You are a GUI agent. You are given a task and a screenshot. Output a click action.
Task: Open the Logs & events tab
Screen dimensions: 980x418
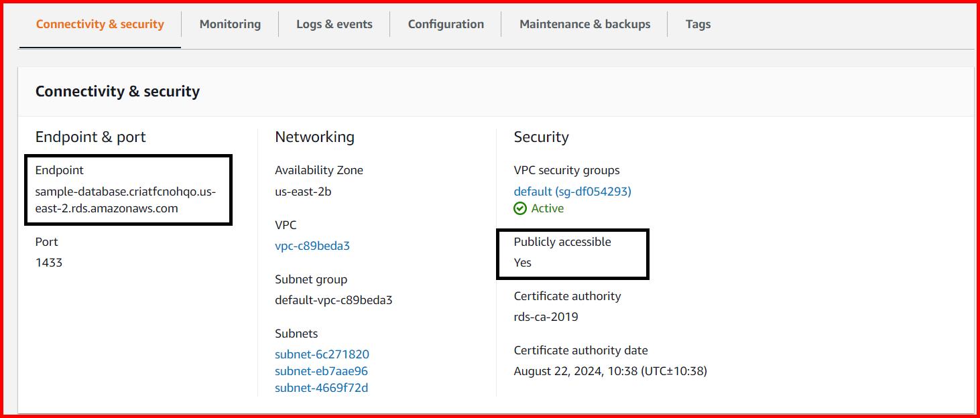point(334,23)
